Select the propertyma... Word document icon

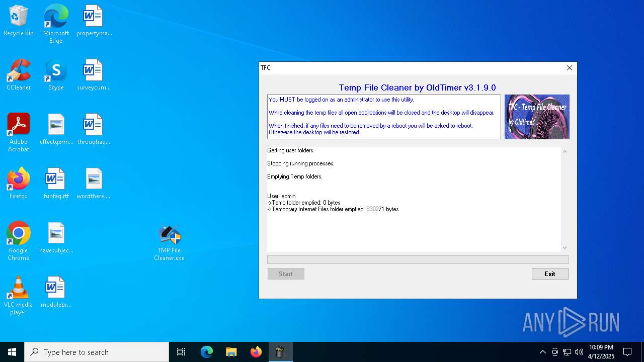point(94,21)
